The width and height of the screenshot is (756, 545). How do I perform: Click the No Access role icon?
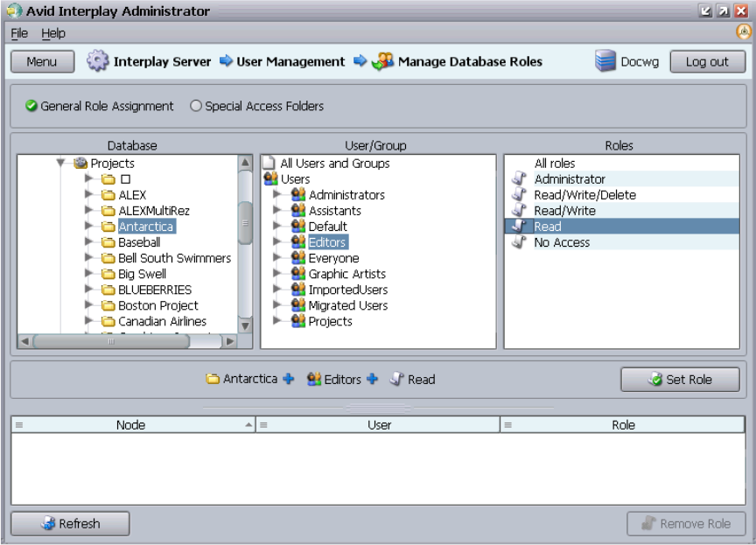coord(519,242)
